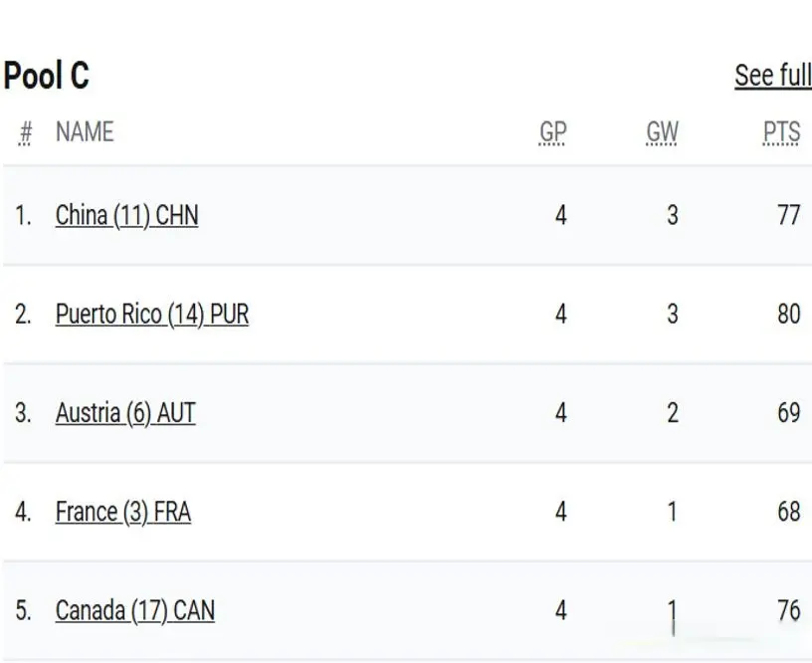Select France's points value 68
The height and width of the screenshot is (663, 812).
(x=789, y=512)
